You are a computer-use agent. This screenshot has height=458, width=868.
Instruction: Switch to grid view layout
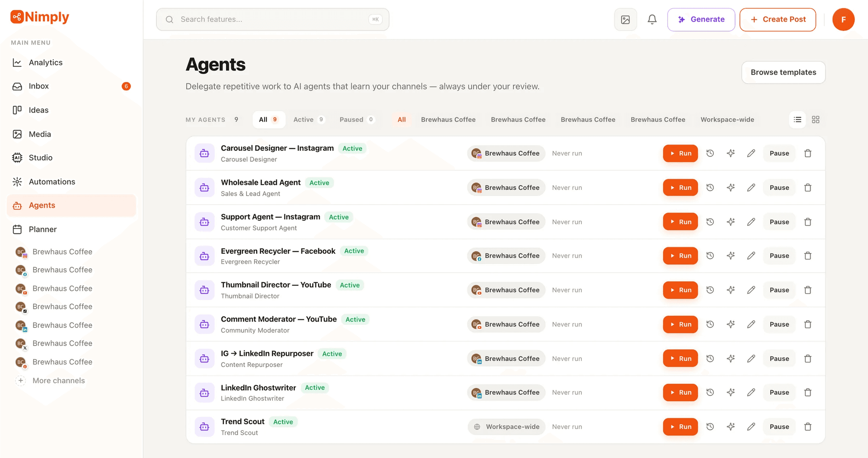tap(816, 120)
